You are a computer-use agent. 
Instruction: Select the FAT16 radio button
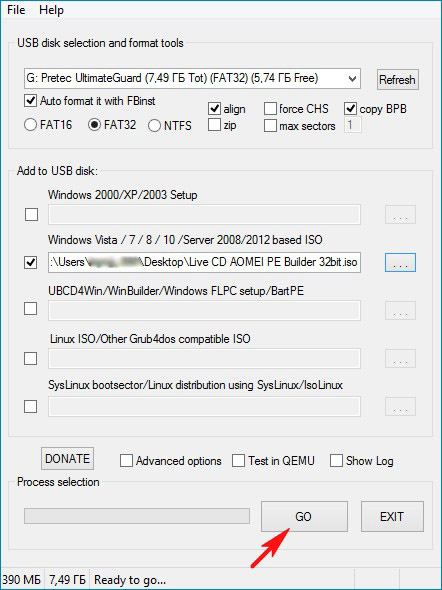[x=30, y=125]
